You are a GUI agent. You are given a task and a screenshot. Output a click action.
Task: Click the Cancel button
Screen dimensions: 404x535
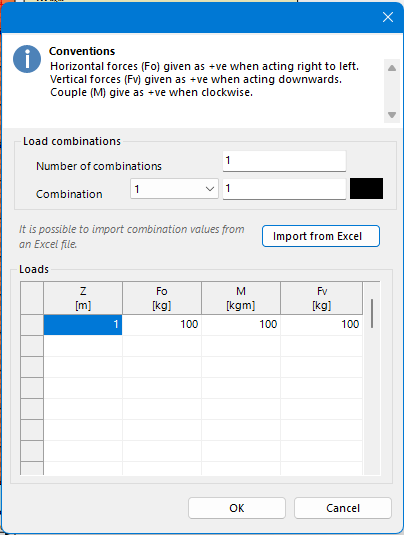point(343,508)
